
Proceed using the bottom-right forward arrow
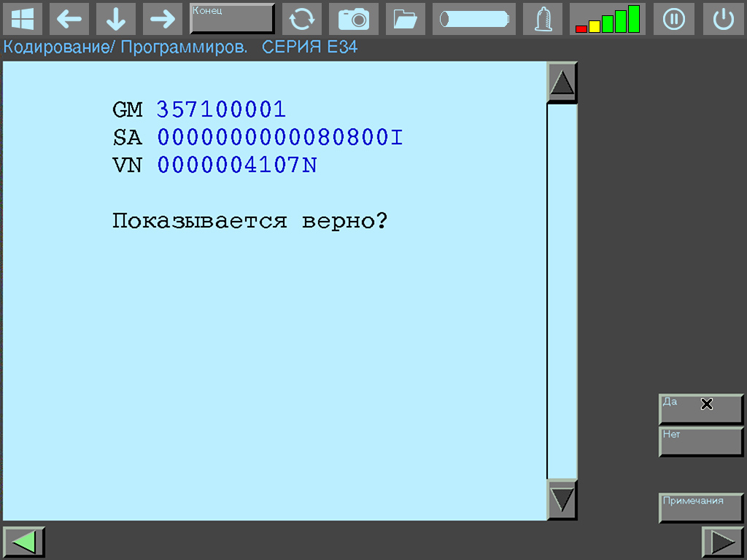722,541
